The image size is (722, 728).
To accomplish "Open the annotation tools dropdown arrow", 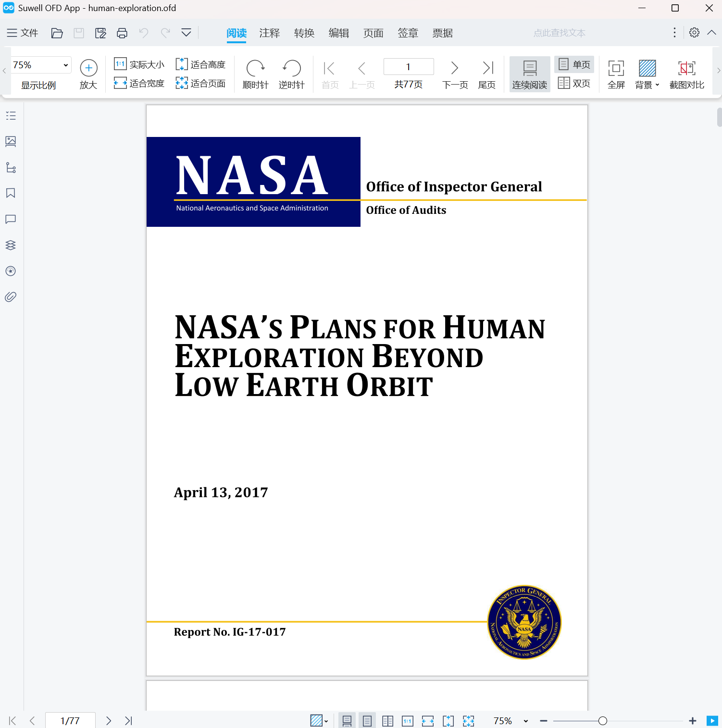I will coord(186,33).
